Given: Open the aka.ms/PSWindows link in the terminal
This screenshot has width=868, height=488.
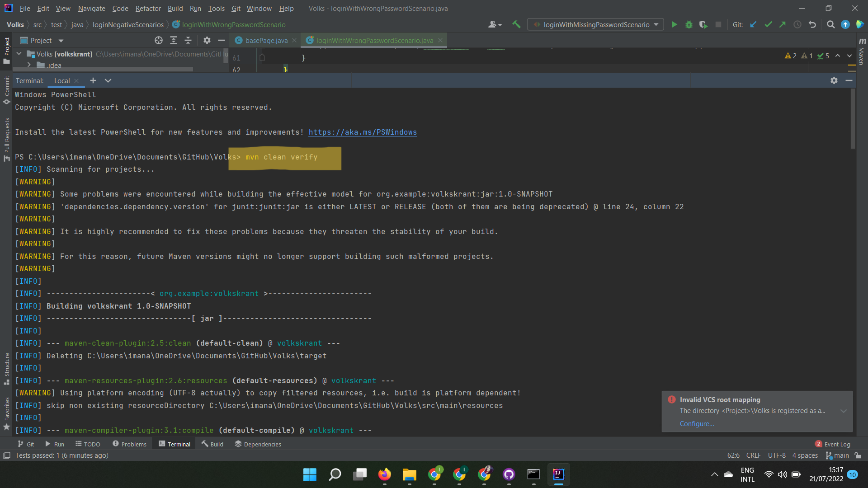Looking at the screenshot, I should coord(362,132).
